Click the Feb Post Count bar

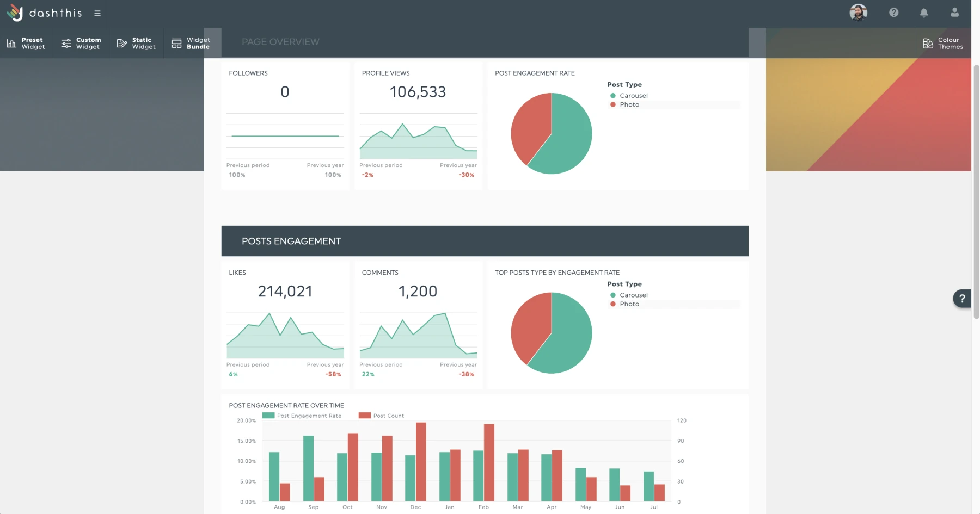[x=489, y=463]
